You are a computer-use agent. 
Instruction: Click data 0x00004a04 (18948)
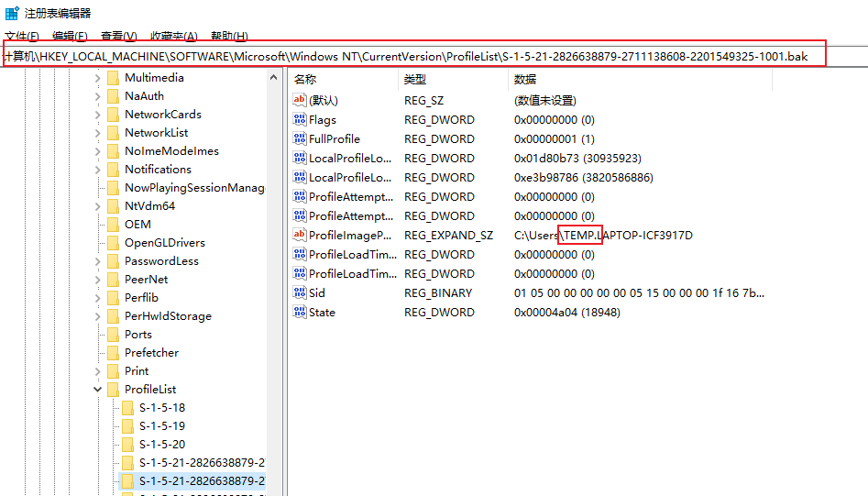click(x=566, y=313)
